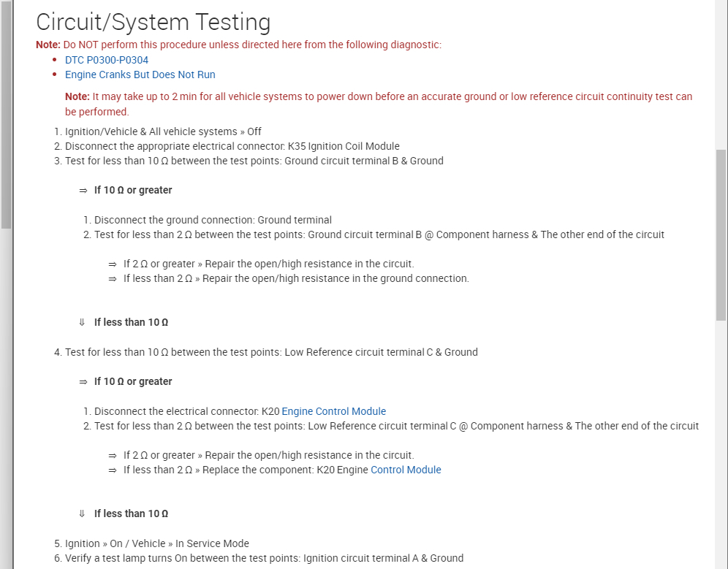
Task: Open the Control Module link in the 'Replace the component' line
Action: 406,470
